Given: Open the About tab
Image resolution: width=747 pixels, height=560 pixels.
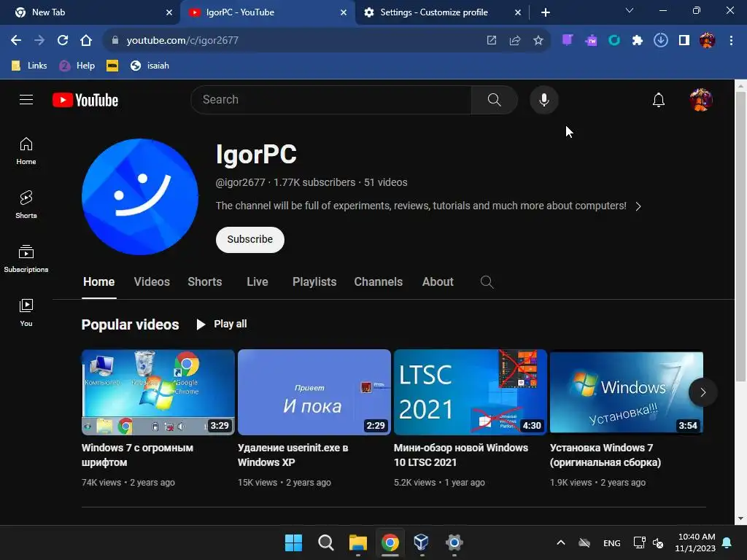Looking at the screenshot, I should [x=438, y=282].
